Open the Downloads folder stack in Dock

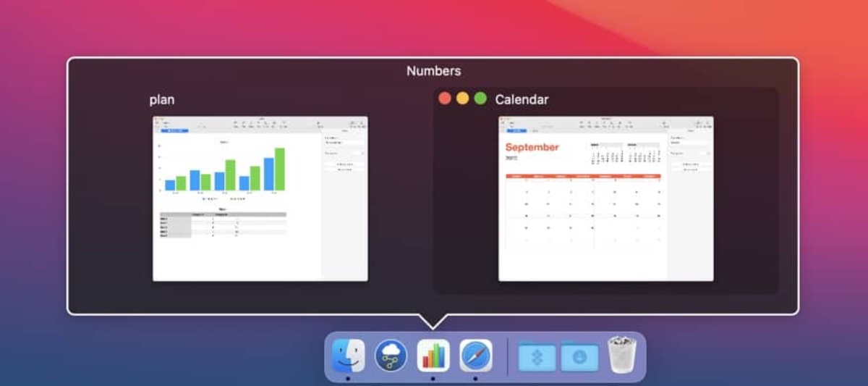tap(580, 356)
